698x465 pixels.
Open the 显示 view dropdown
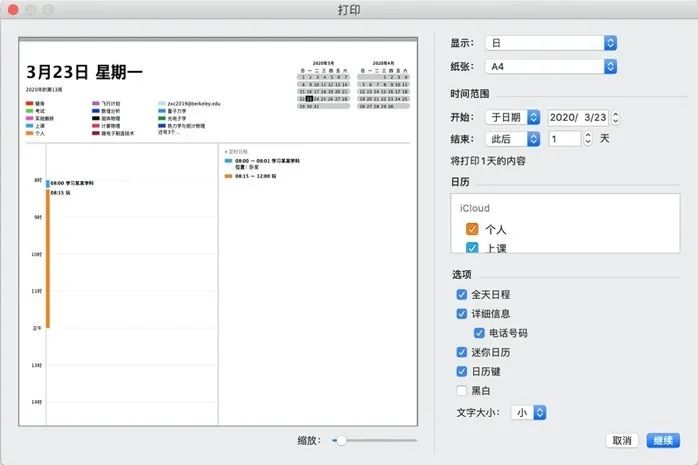[549, 42]
